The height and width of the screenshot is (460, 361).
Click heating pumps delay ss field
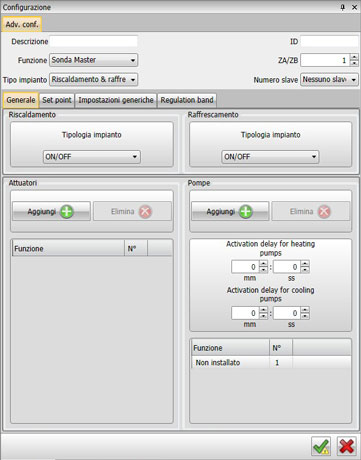287,267
